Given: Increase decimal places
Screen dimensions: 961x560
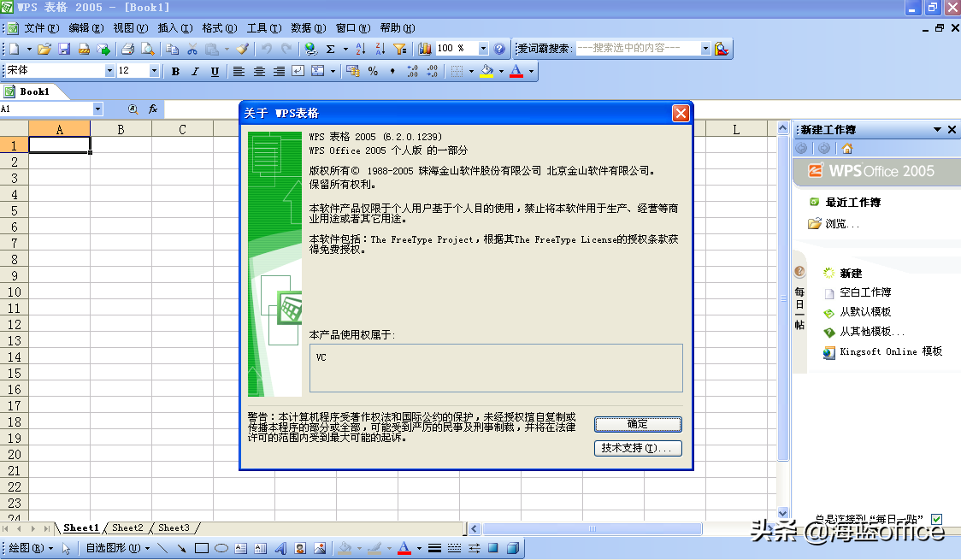Looking at the screenshot, I should (x=412, y=71).
